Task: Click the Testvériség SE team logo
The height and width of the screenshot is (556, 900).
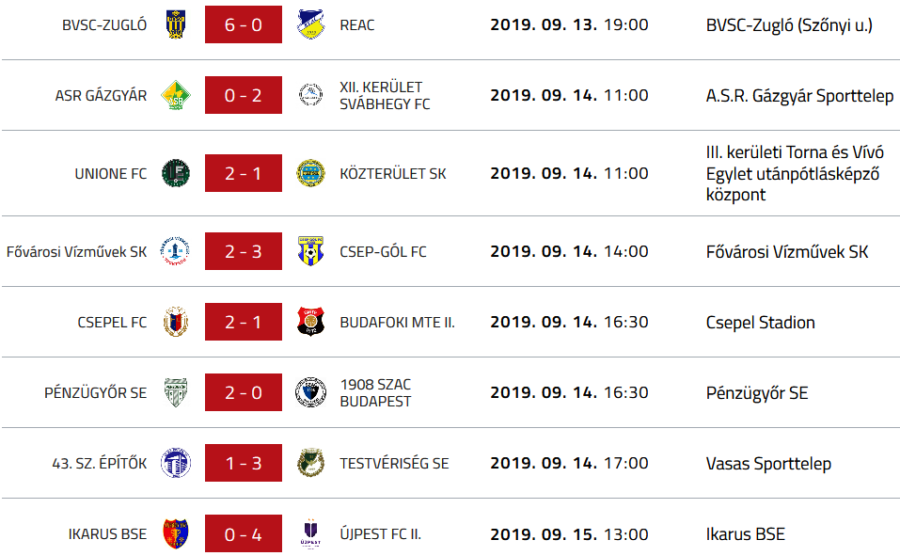Action: (x=310, y=463)
